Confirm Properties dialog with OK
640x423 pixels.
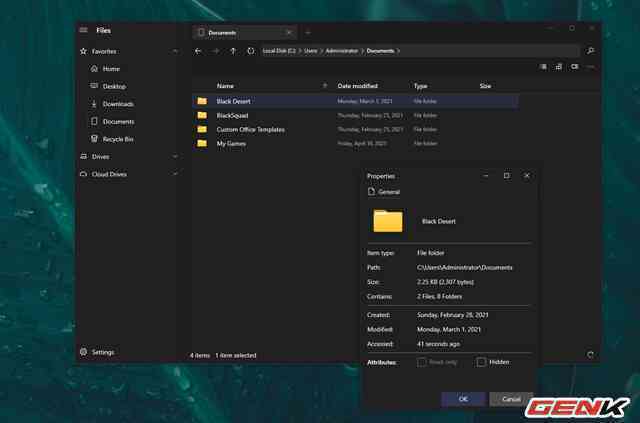463,399
